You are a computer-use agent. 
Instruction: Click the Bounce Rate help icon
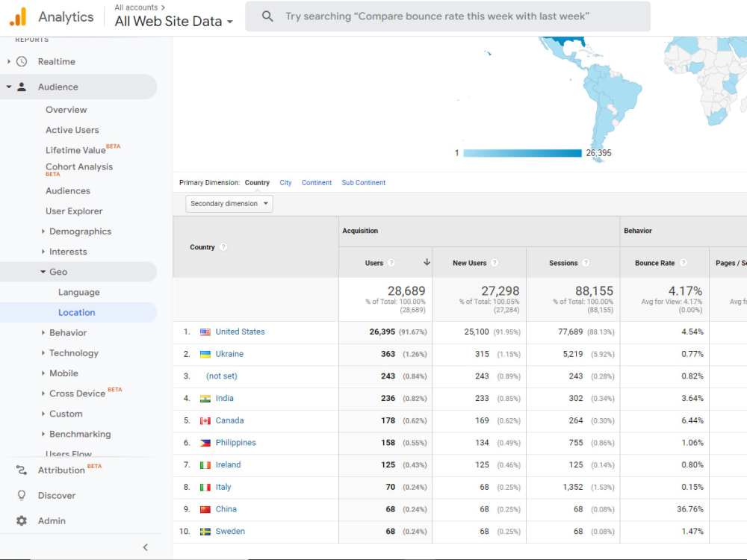(684, 262)
